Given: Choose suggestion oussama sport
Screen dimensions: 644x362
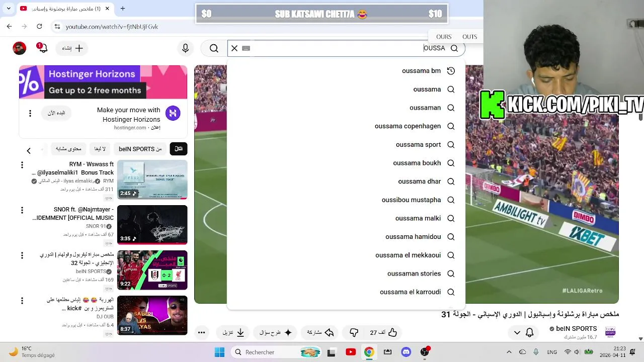Looking at the screenshot, I should 346,145.
